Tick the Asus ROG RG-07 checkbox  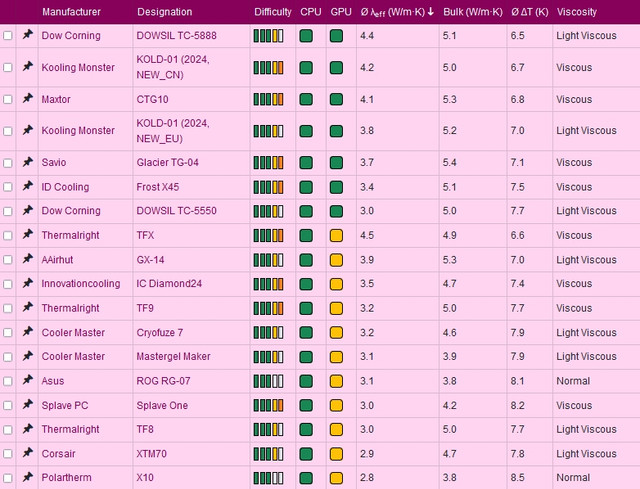pos(8,381)
